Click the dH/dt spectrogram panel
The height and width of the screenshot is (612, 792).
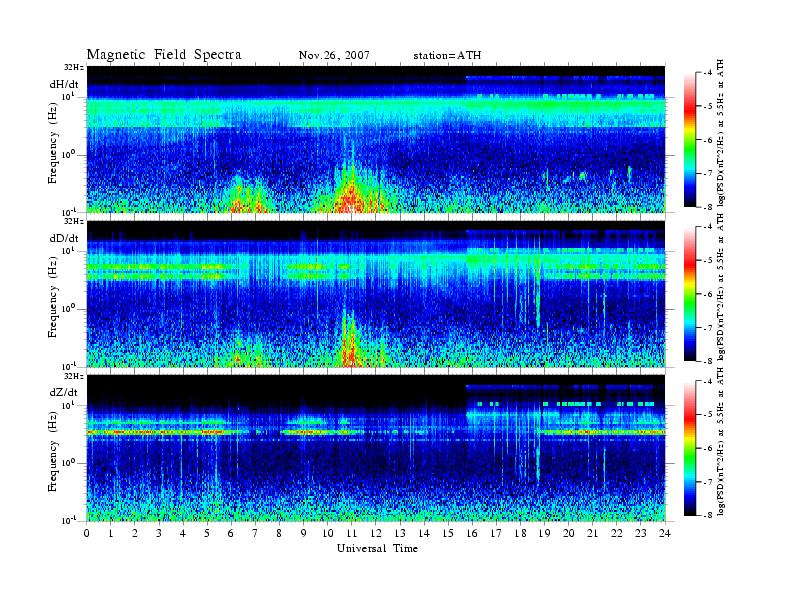(x=376, y=139)
